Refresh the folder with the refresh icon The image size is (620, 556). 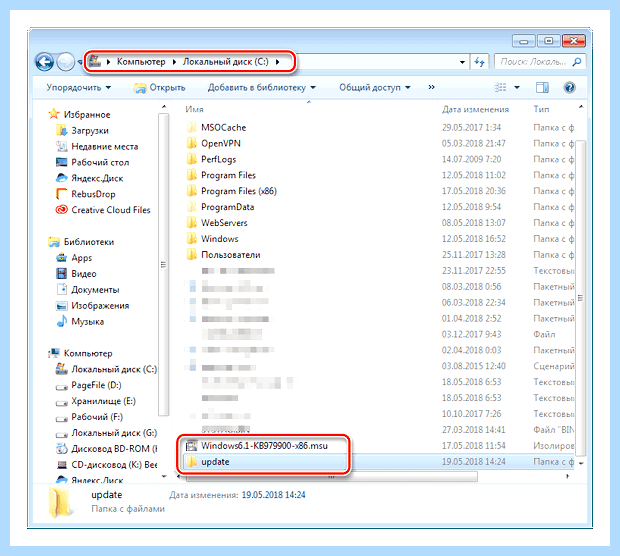[x=479, y=62]
